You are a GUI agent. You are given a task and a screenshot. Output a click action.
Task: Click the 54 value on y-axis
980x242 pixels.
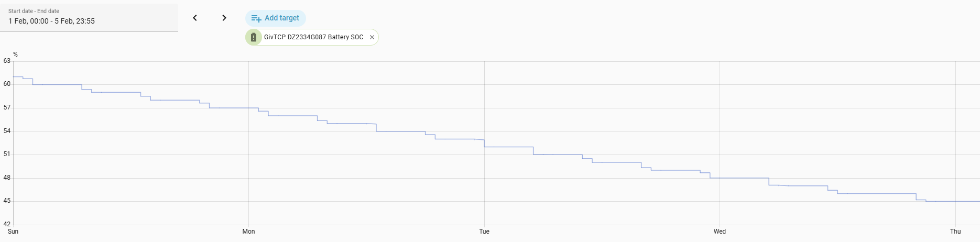tap(7, 131)
